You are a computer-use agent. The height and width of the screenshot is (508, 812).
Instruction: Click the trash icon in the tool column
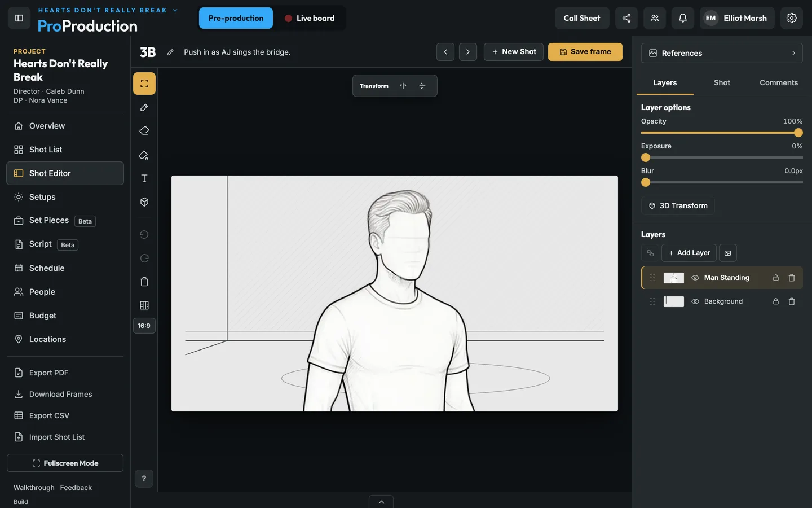click(144, 282)
